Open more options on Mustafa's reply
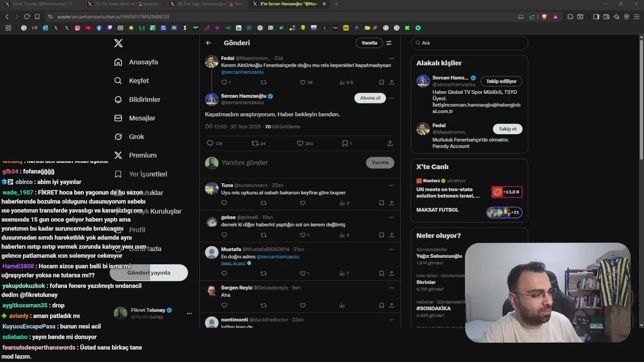The width and height of the screenshot is (644, 362). point(391,249)
